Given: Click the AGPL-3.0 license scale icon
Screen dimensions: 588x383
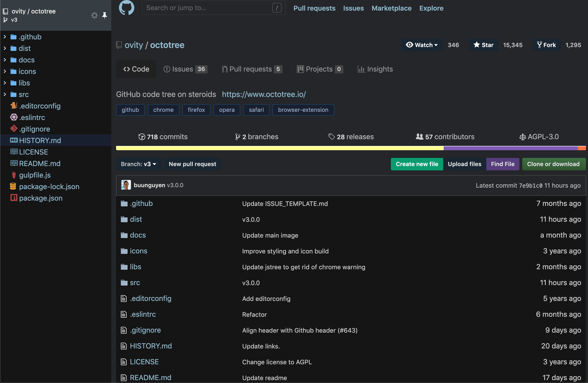Looking at the screenshot, I should tap(523, 137).
